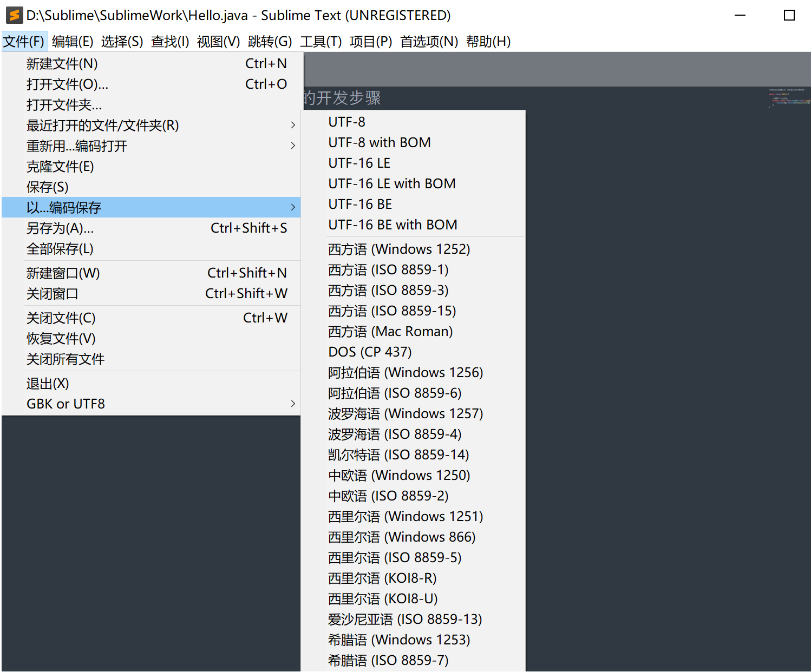Choose 希腊语 (Windows 1253) encoding
811x672 pixels.
pyautogui.click(x=413, y=640)
